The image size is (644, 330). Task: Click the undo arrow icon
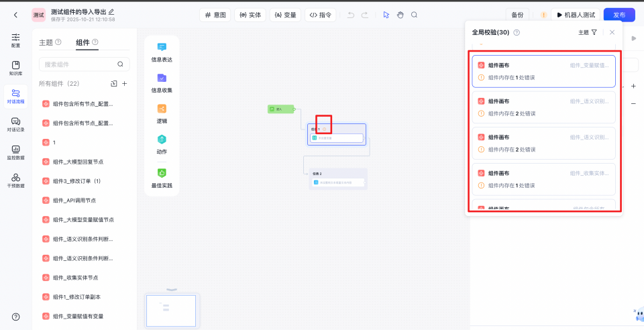[350, 15]
